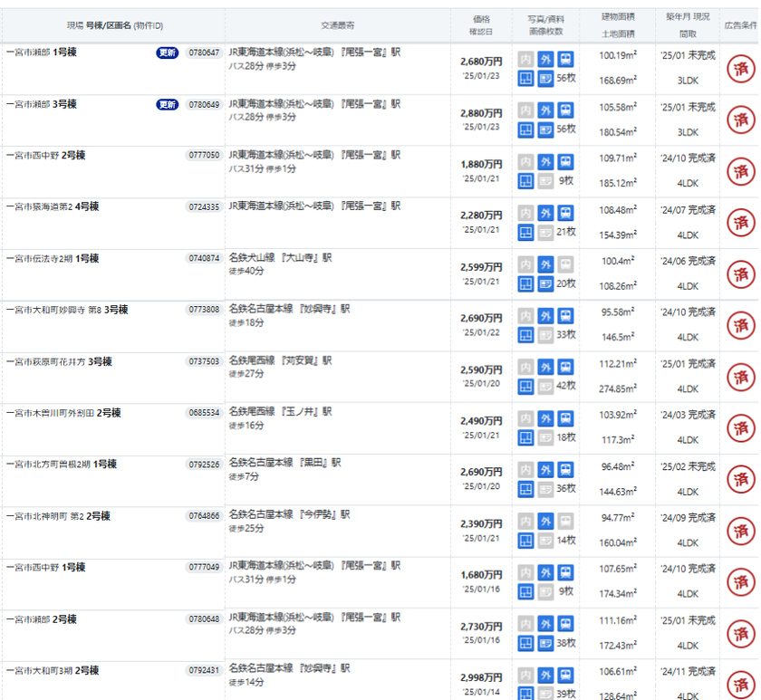This screenshot has height=700, width=761.
Task: Click the train icon for 北方町曽根2期 1号棟
Action: click(x=565, y=470)
